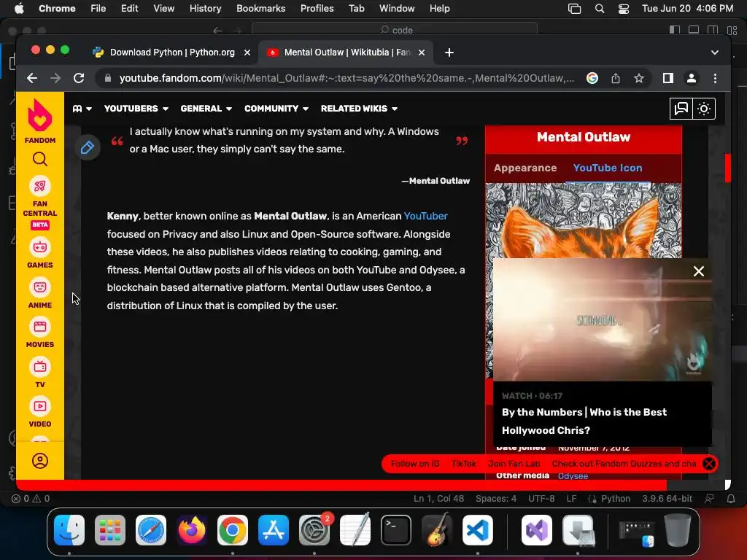Open the Chrome three-dot menu
Viewport: 747px width, 560px height.
pyautogui.click(x=715, y=78)
